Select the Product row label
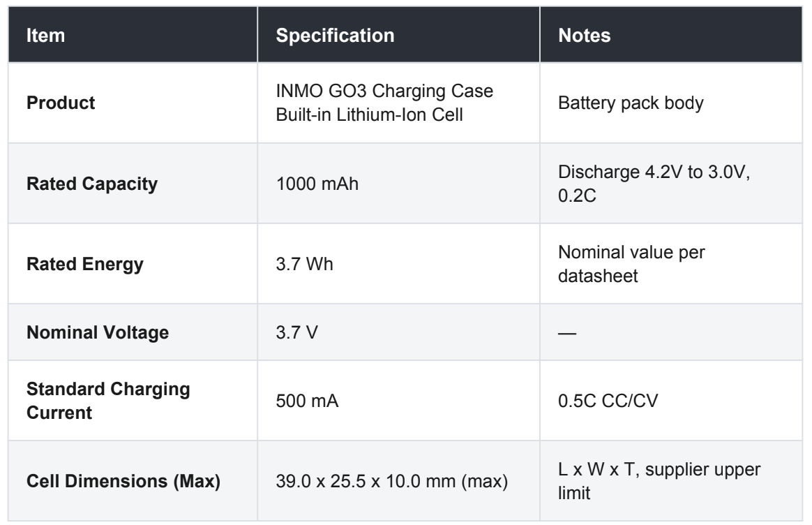812x525 pixels. coord(61,103)
